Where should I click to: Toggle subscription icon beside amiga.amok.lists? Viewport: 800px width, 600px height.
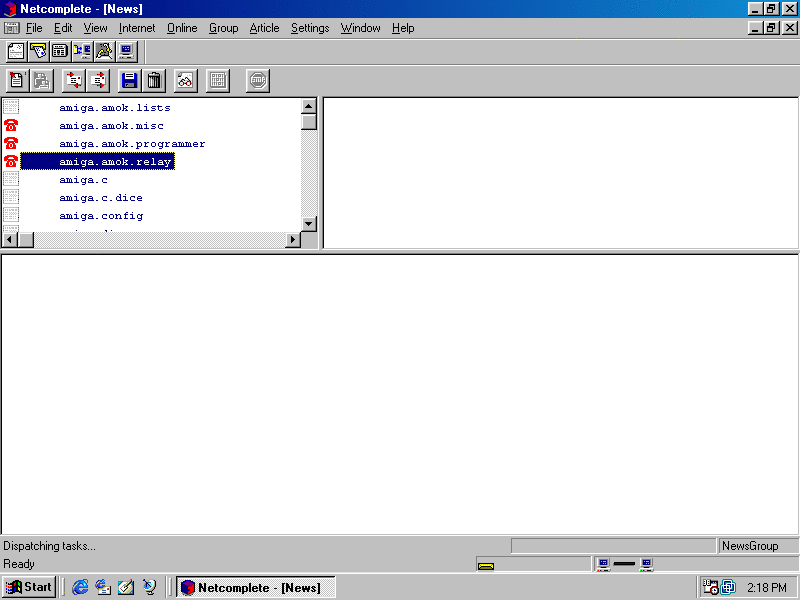pyautogui.click(x=11, y=108)
